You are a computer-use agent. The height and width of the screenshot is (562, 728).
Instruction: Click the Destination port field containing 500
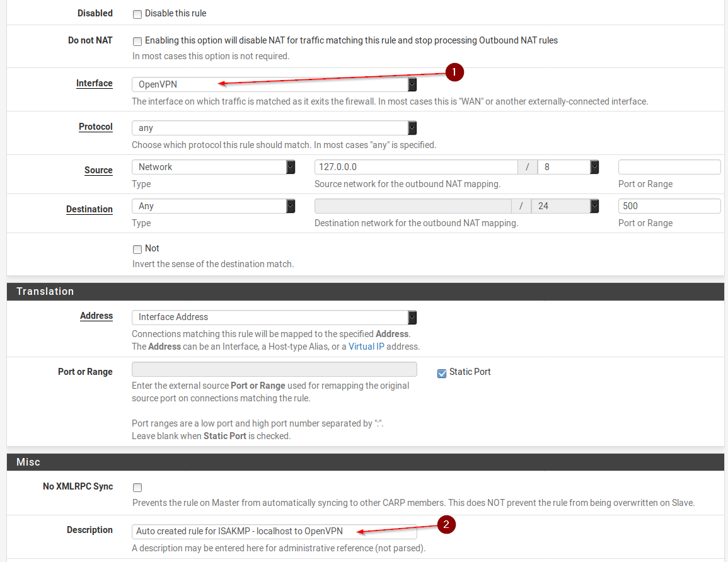click(x=669, y=206)
